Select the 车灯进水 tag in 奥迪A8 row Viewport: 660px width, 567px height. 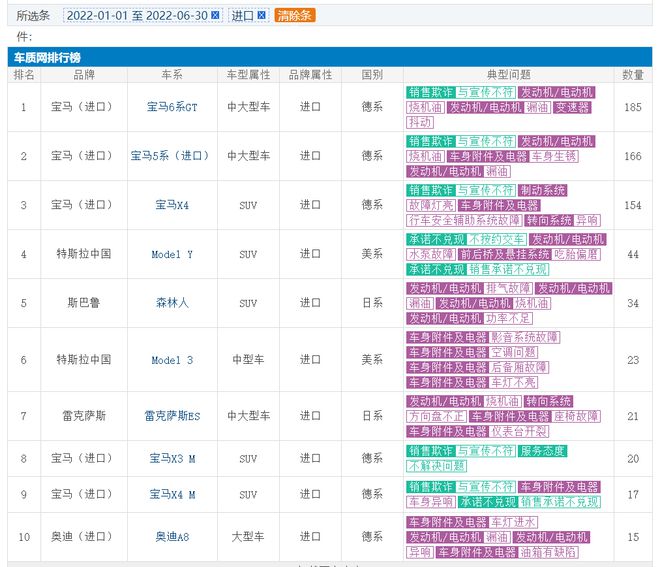514,522
